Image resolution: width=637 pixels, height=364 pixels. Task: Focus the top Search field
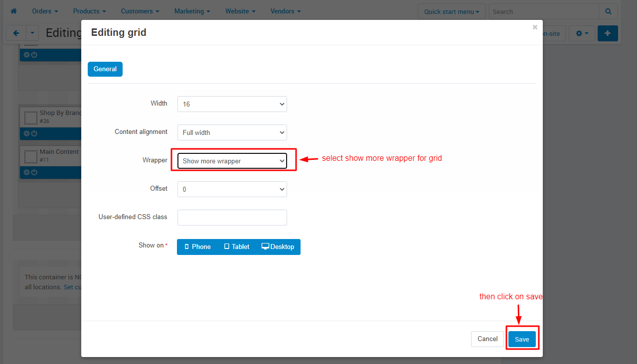pyautogui.click(x=544, y=11)
